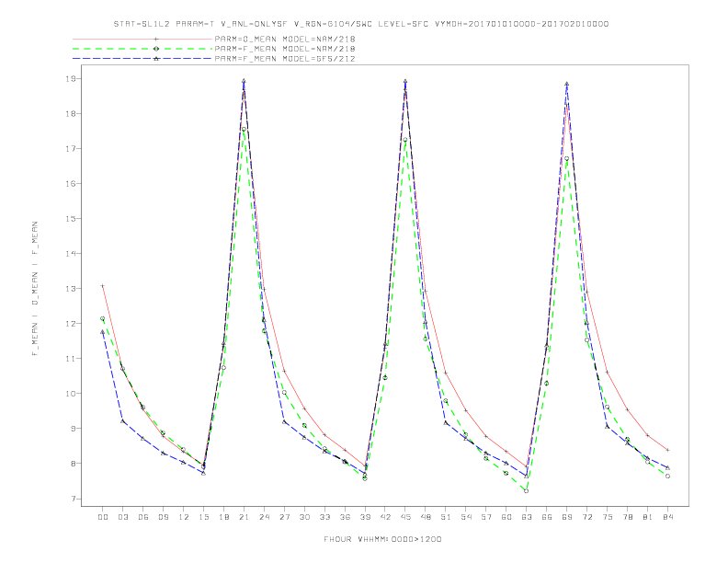This screenshot has width=728, height=563.
Task: Click forecast hour label 54 on x-axis
Action: click(466, 517)
